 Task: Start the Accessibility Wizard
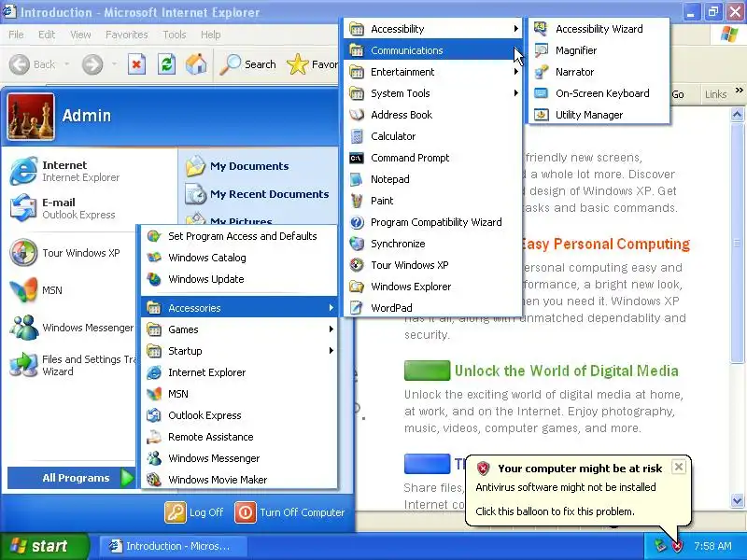point(599,29)
